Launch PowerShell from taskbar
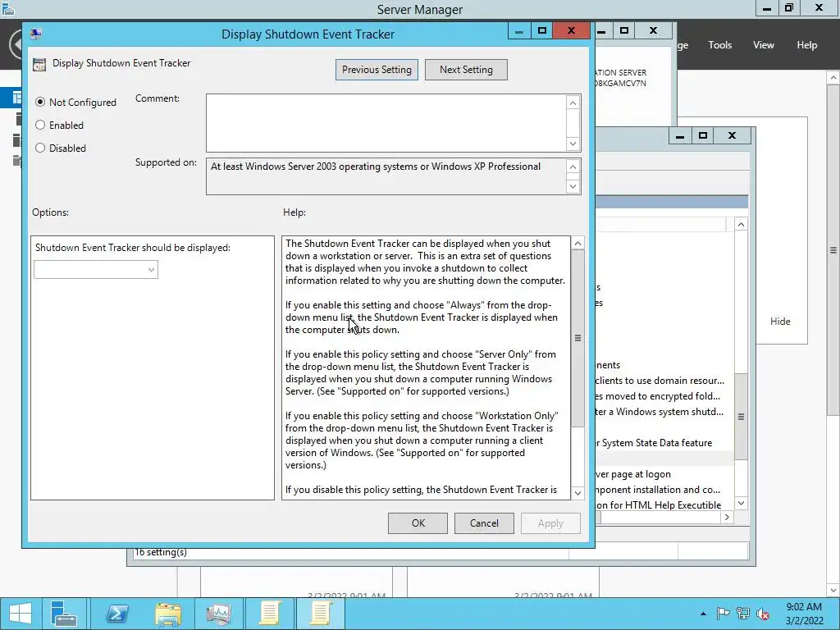The height and width of the screenshot is (630, 840). [116, 614]
